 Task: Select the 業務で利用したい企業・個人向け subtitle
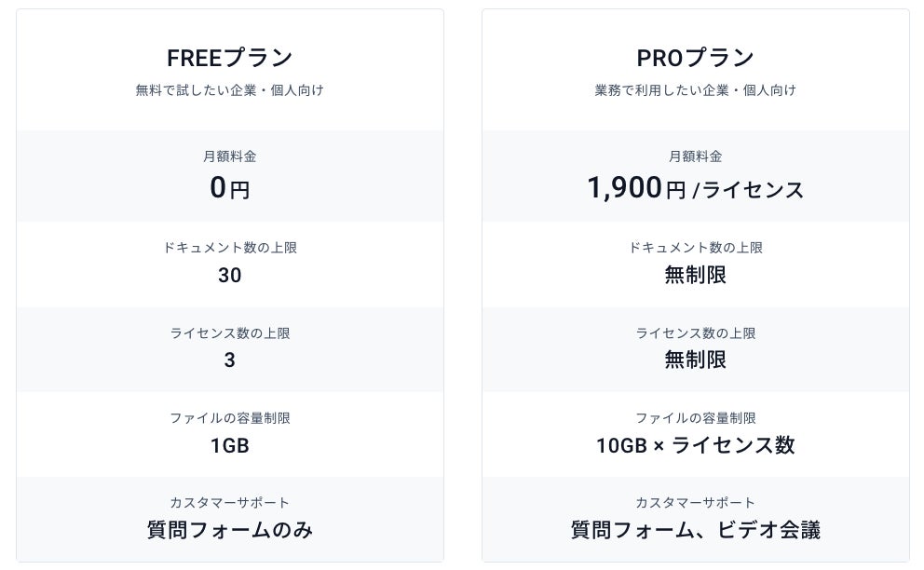pyautogui.click(x=695, y=90)
